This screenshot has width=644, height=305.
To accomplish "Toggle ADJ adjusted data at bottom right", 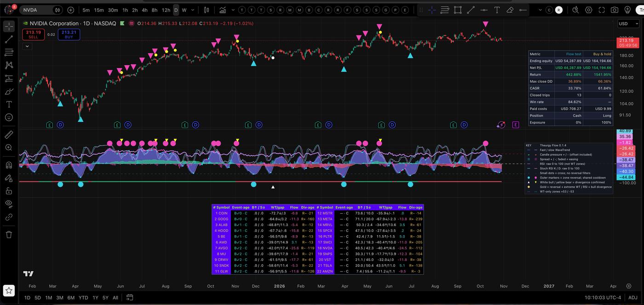I will pyautogui.click(x=633, y=298).
